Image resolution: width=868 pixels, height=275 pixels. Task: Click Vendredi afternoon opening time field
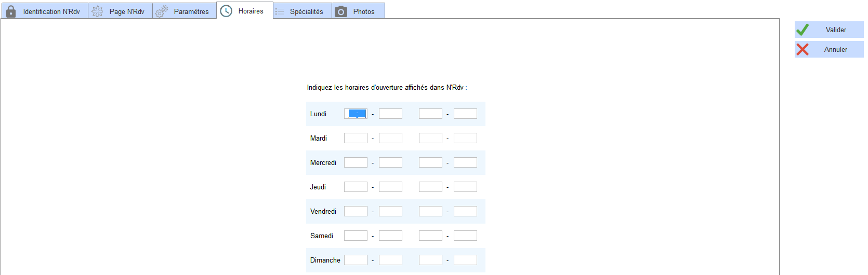pos(430,211)
